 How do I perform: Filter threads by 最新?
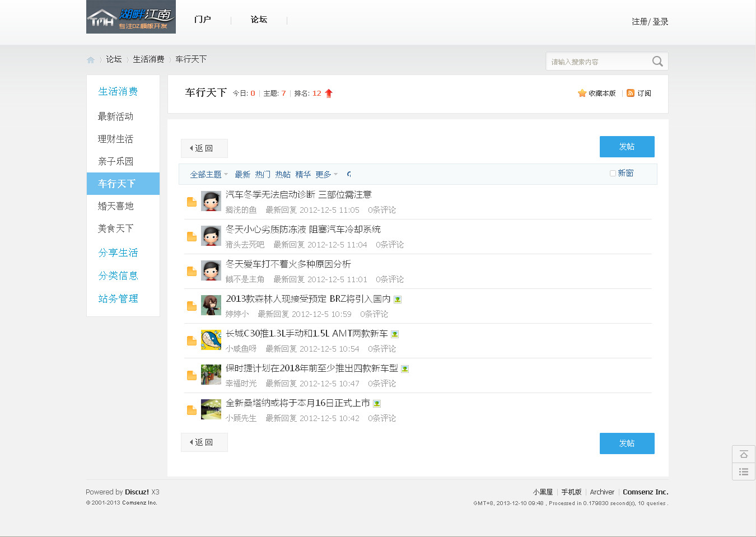coord(242,174)
